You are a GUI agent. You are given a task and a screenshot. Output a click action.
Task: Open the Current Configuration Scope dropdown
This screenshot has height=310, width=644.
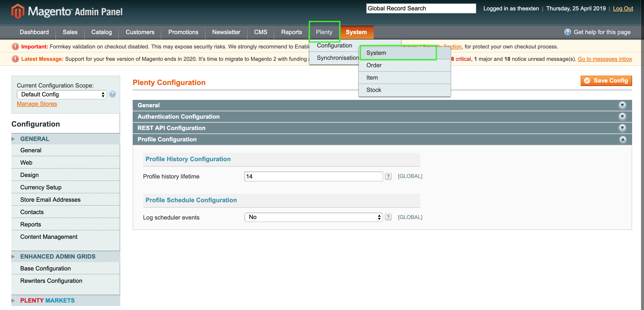point(62,94)
